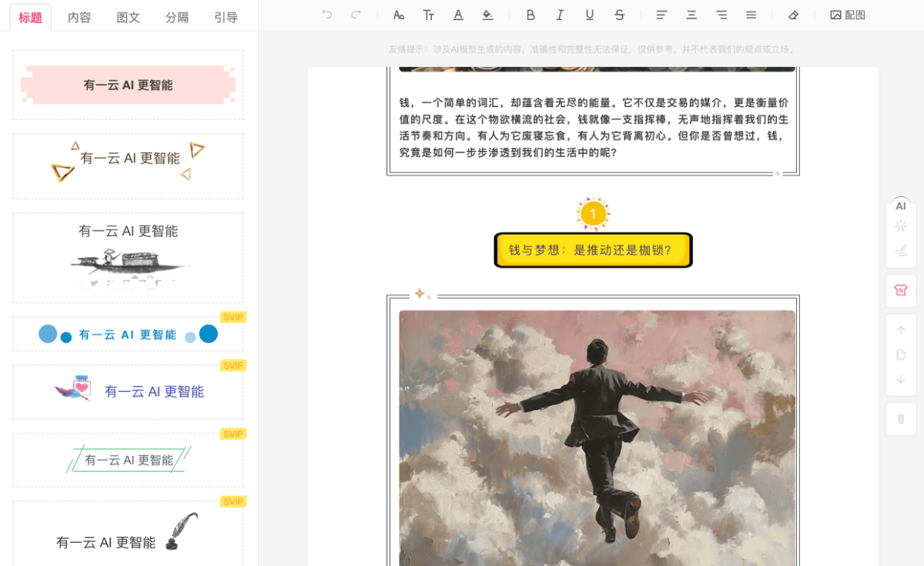Viewport: 924px width, 566px height.
Task: Open the font family (Aa) tool
Action: pos(398,15)
